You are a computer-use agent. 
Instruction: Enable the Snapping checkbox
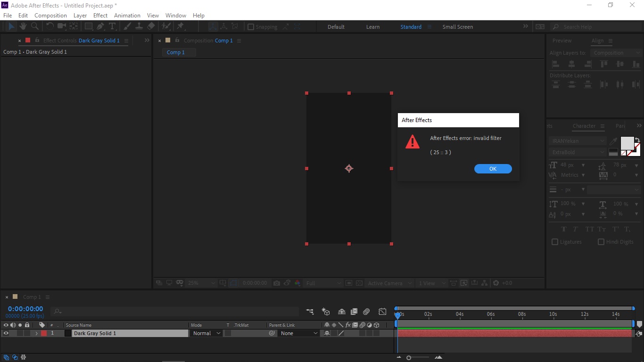[x=251, y=27]
